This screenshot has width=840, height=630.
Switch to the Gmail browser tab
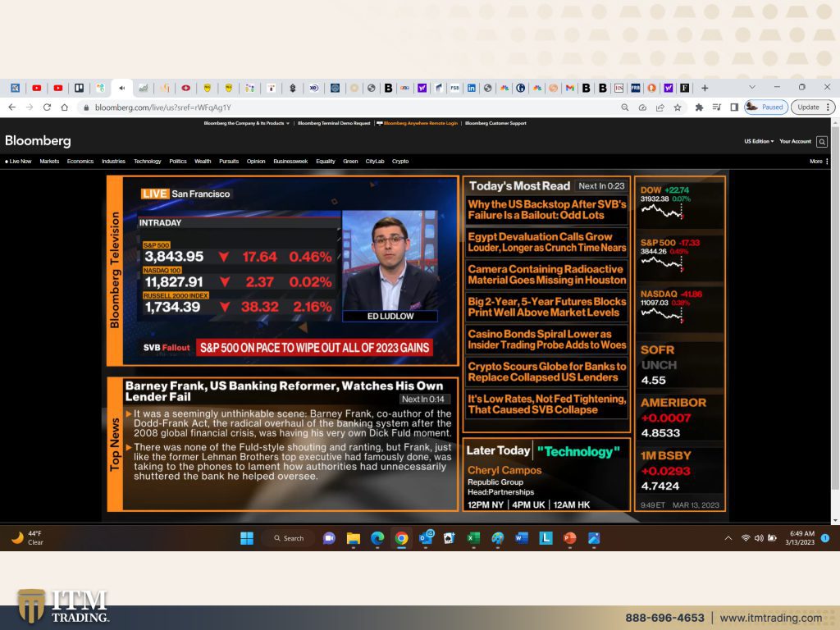pyautogui.click(x=570, y=88)
